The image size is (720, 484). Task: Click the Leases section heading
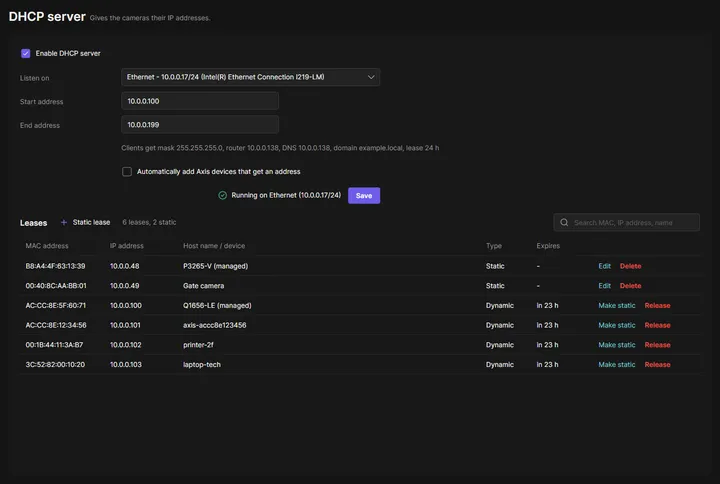click(x=33, y=223)
